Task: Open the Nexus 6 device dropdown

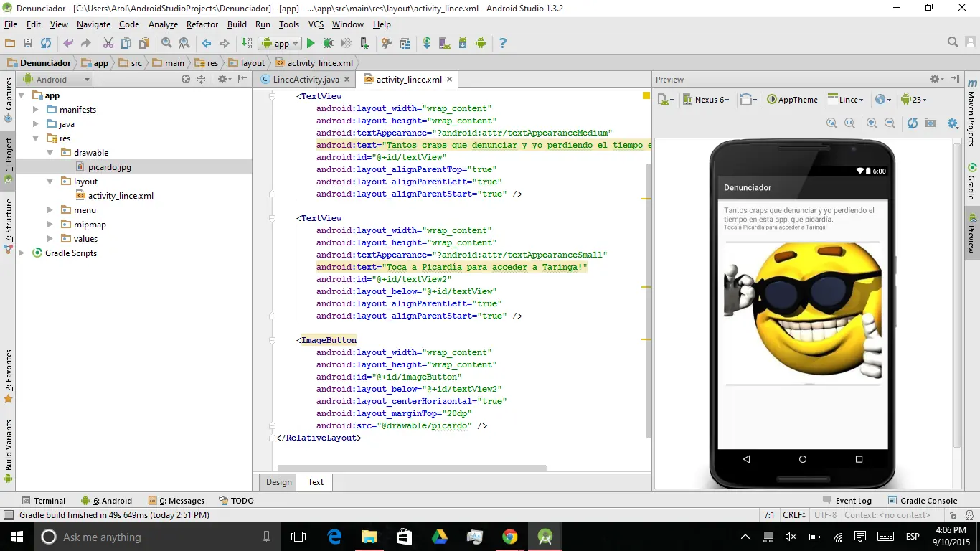Action: coord(706,100)
